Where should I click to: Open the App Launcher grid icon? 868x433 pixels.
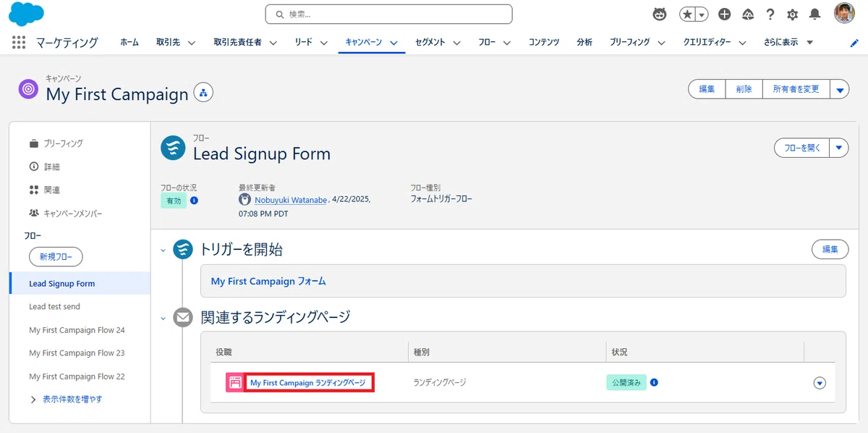click(x=19, y=43)
